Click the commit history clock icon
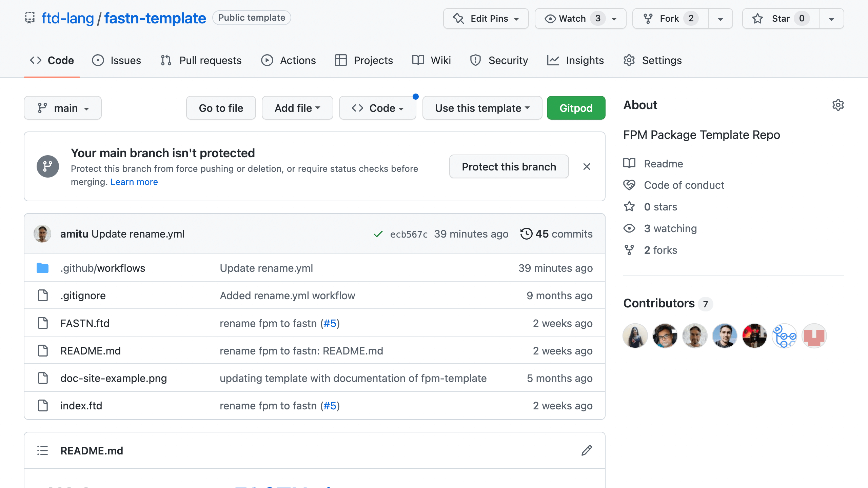This screenshot has height=488, width=868. [x=526, y=234]
